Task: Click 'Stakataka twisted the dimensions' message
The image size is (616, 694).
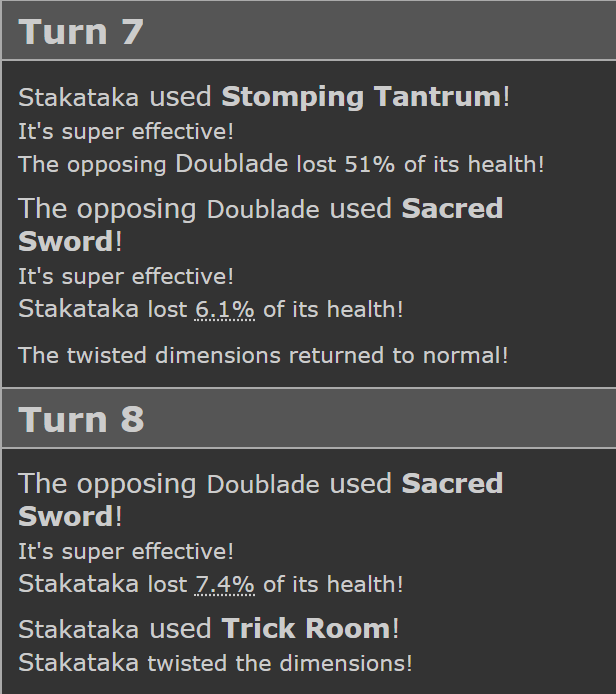Action: [x=216, y=663]
